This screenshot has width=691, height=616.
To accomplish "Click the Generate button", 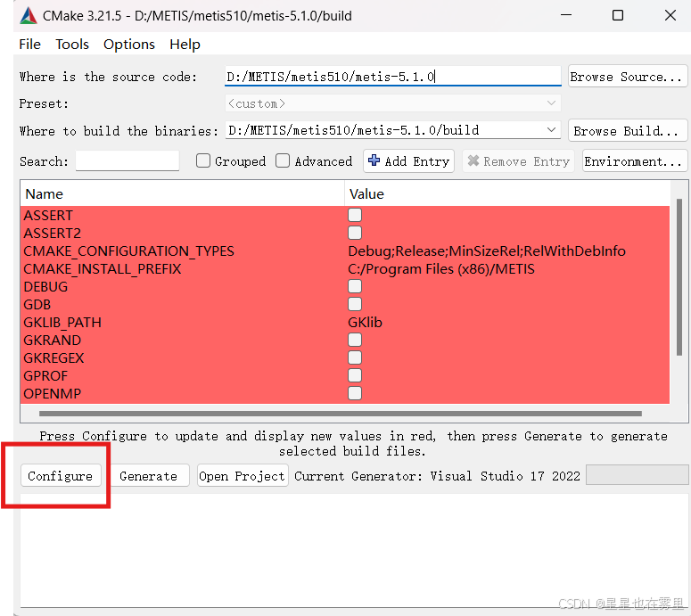I will [x=149, y=476].
